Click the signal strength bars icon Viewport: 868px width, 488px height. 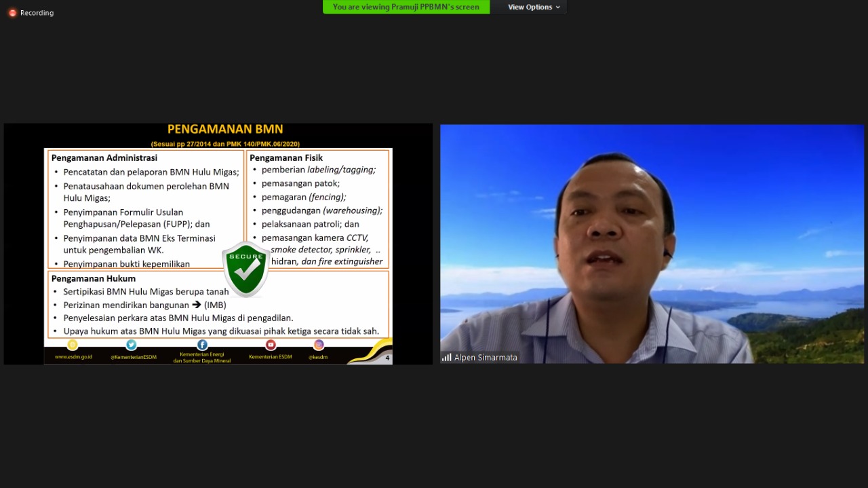[x=446, y=357]
